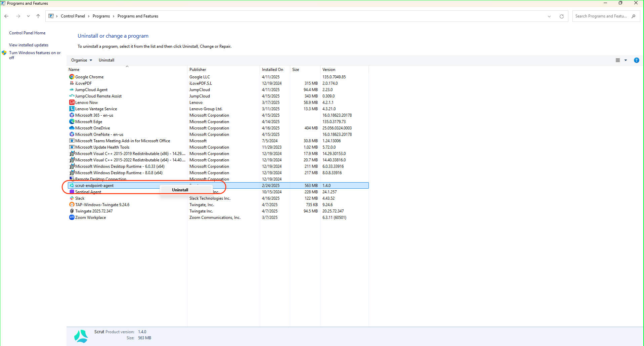
Task: Open the help question mark icon
Action: pyautogui.click(x=636, y=60)
